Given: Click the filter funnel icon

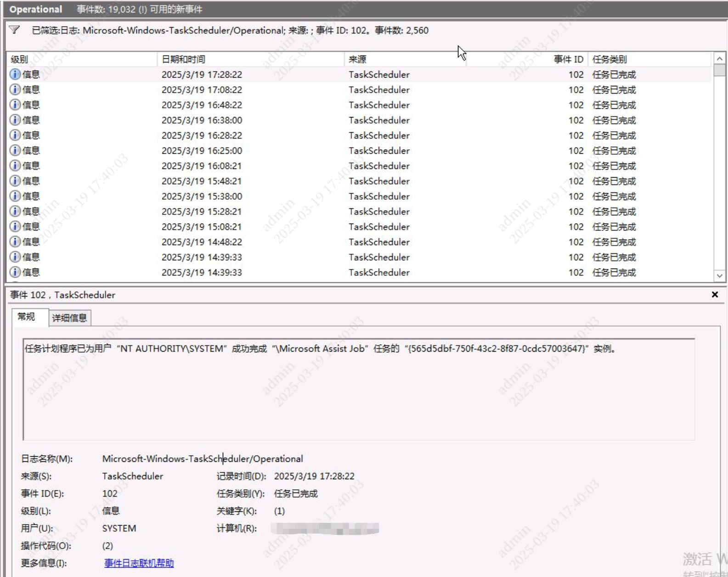Looking at the screenshot, I should pyautogui.click(x=14, y=30).
